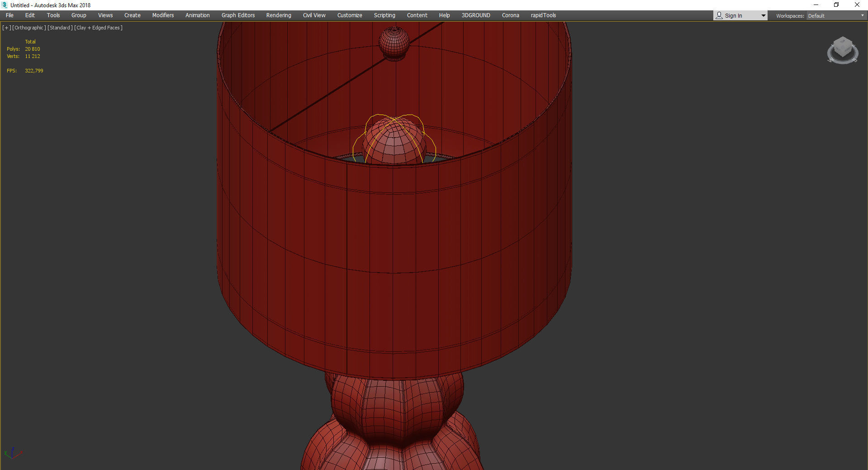Click the [Orthographic] viewport view label
868x470 pixels.
29,28
